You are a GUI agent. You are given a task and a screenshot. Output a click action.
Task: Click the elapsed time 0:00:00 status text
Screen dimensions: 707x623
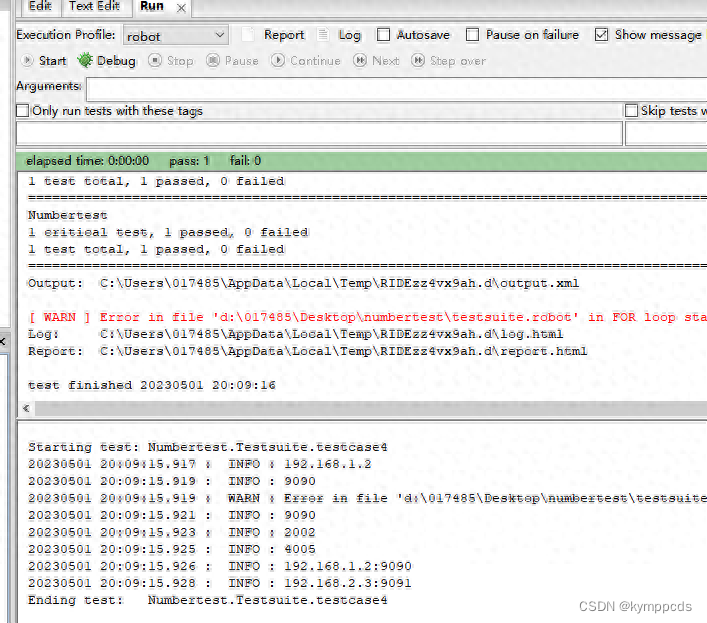[x=87, y=161]
